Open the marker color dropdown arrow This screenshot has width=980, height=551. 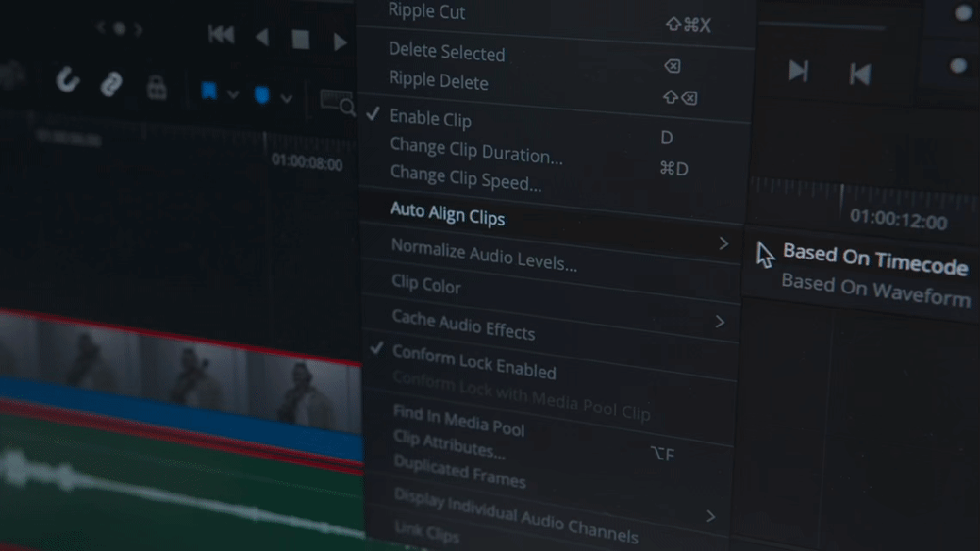coord(286,99)
